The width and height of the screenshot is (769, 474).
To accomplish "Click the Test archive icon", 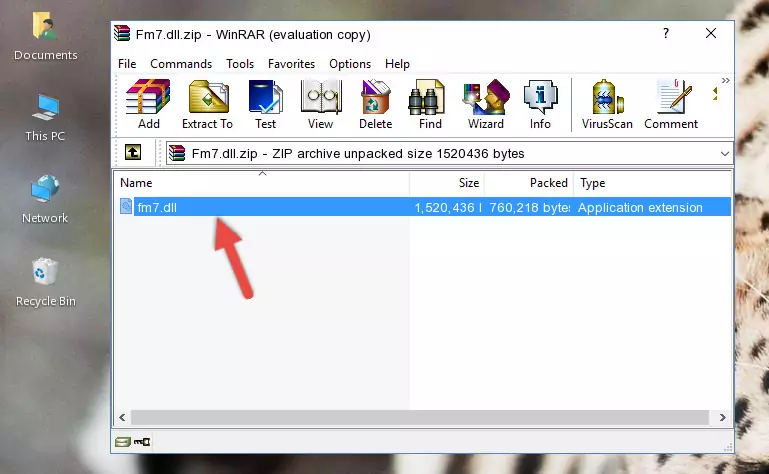I will point(265,104).
